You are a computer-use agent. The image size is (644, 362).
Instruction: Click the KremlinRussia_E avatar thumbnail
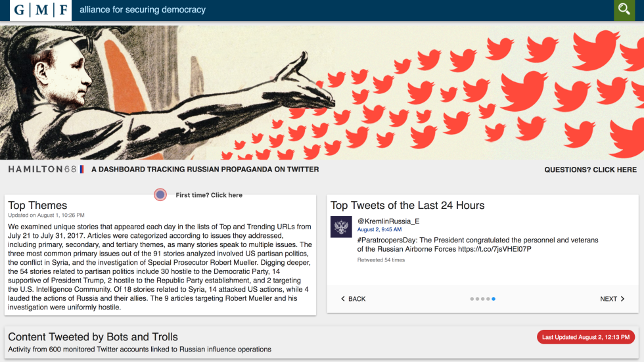click(341, 227)
